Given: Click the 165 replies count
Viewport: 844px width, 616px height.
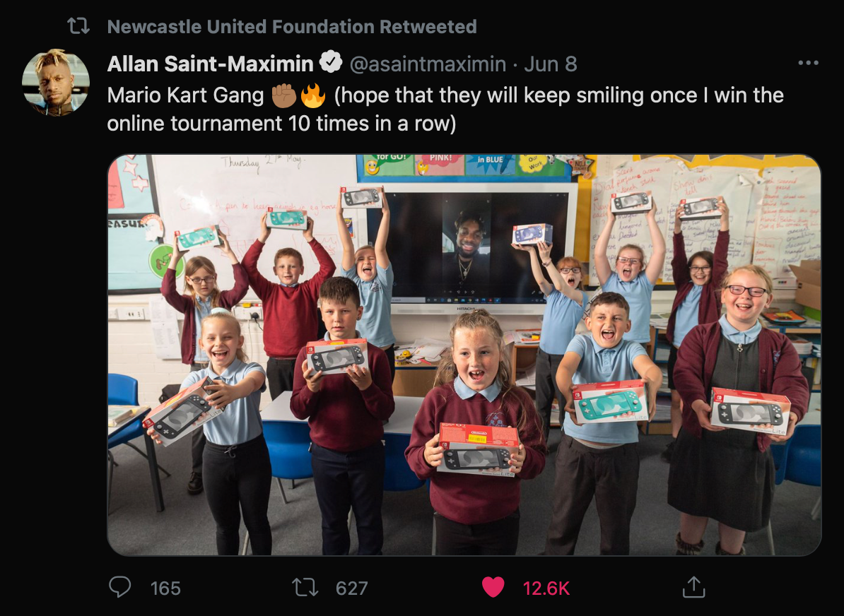Looking at the screenshot, I should pos(165,588).
